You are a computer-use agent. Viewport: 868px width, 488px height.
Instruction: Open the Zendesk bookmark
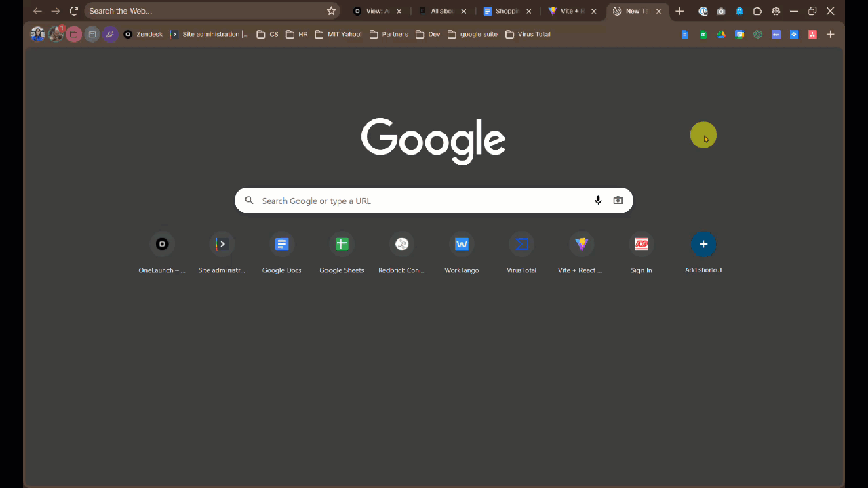[x=143, y=35]
